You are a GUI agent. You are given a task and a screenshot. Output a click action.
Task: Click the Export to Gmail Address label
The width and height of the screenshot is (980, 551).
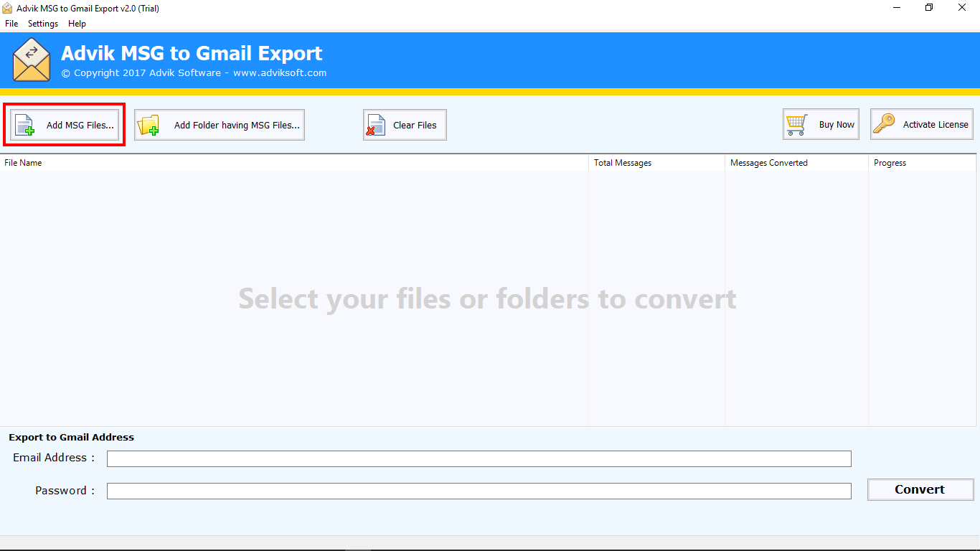pos(71,437)
